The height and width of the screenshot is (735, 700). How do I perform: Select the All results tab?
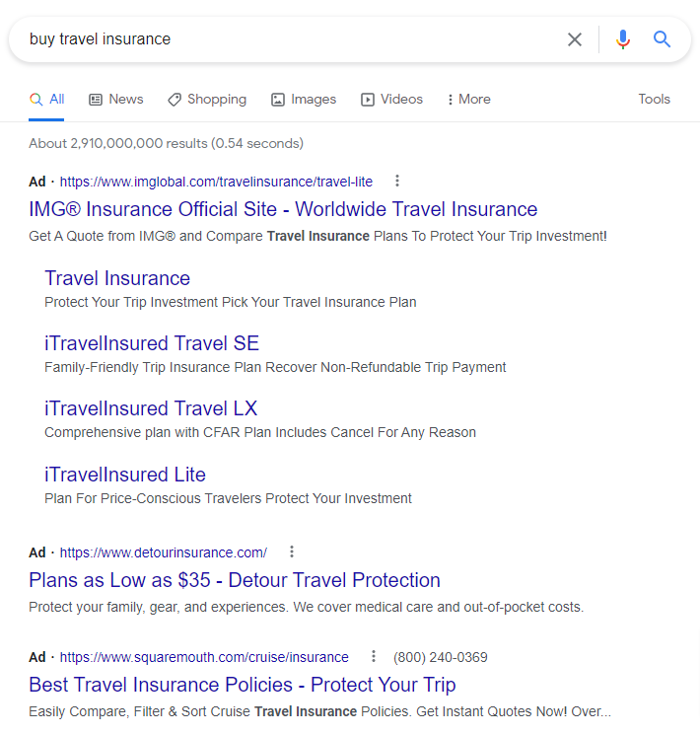click(x=46, y=100)
